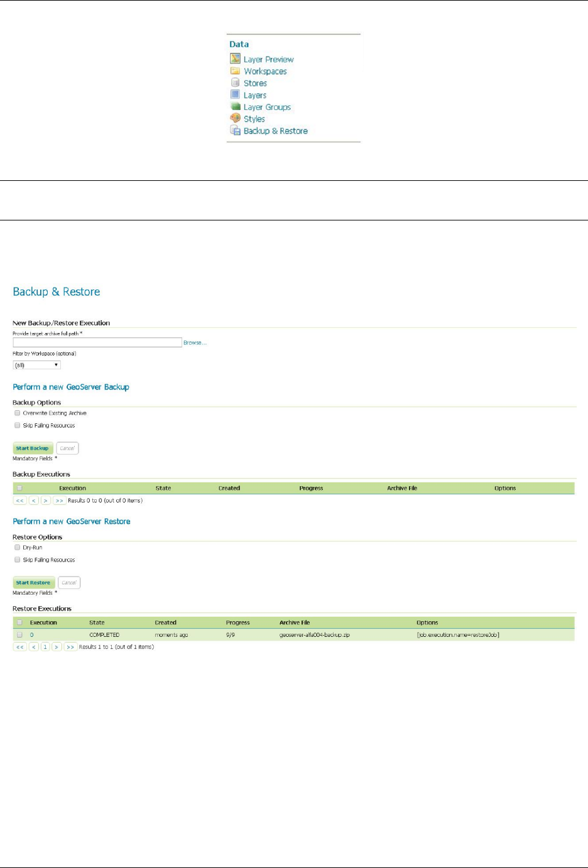Click the Start Restore button
The height and width of the screenshot is (868, 588).
pos(34,583)
